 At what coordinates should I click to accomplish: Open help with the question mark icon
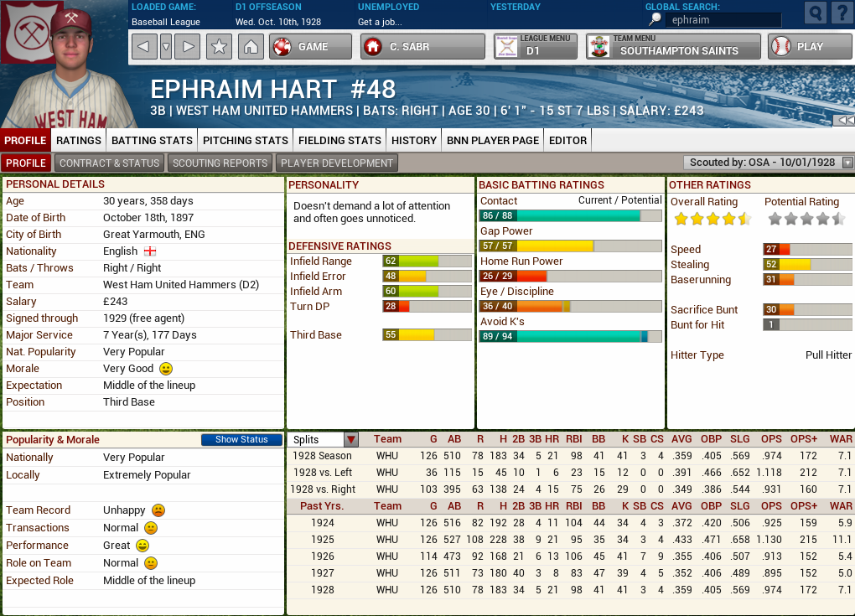tap(842, 13)
